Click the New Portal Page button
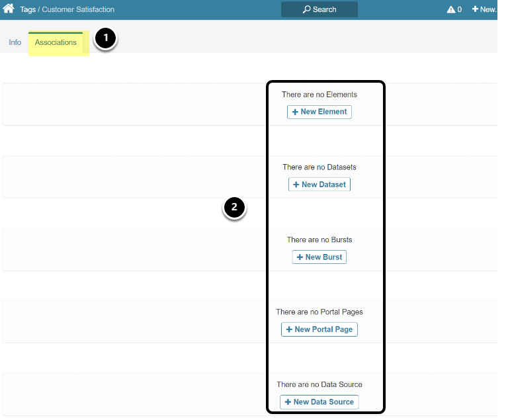This screenshot has width=510, height=420. [319, 329]
